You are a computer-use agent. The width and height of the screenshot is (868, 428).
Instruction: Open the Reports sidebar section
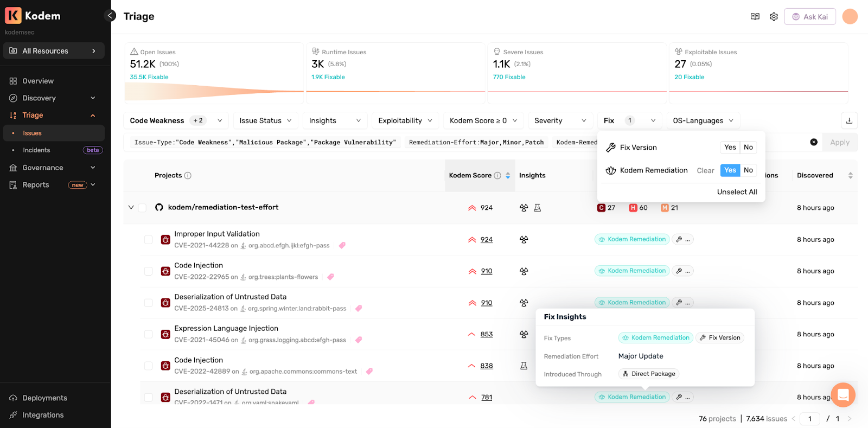(x=53, y=185)
